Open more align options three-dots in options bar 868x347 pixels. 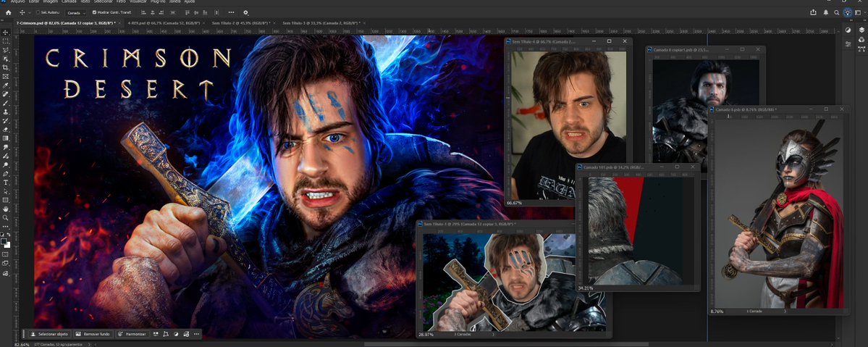231,12
